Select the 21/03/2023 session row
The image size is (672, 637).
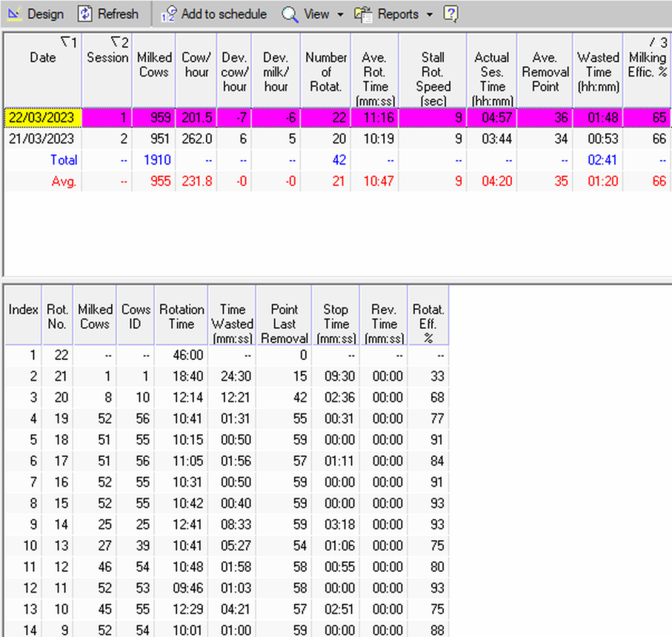pyautogui.click(x=42, y=139)
